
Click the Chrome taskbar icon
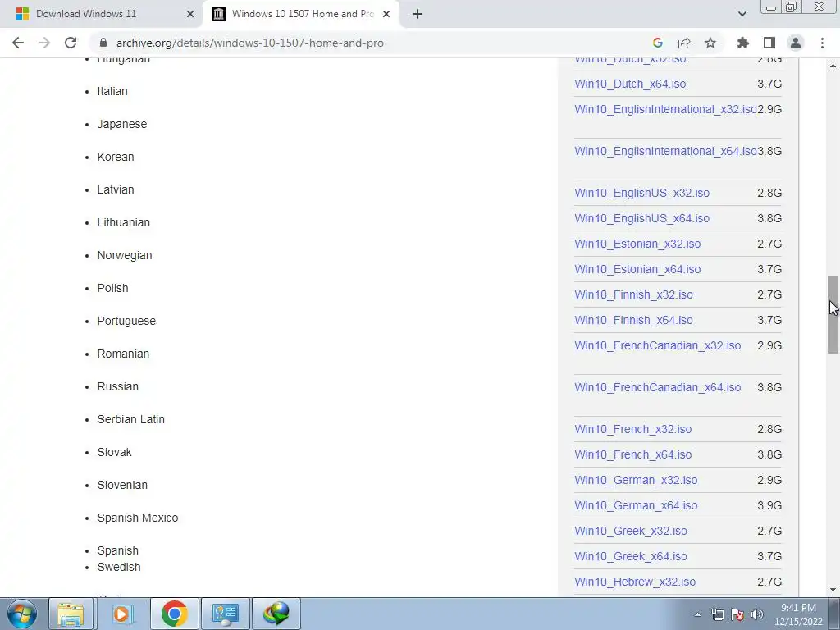click(x=174, y=614)
